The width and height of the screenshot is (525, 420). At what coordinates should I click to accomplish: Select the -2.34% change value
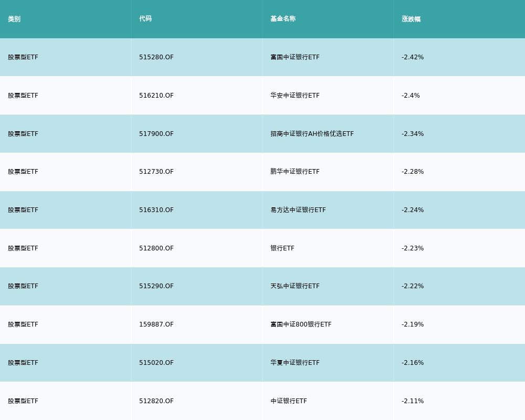(413, 134)
